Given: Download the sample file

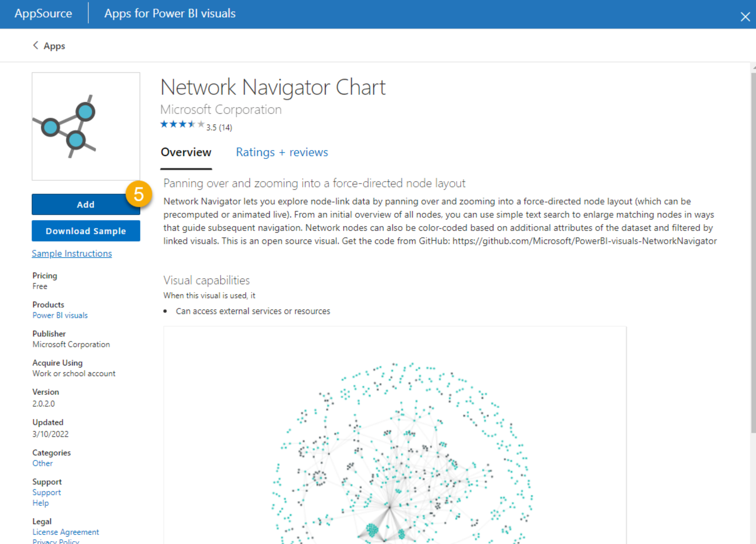Looking at the screenshot, I should pos(86,231).
